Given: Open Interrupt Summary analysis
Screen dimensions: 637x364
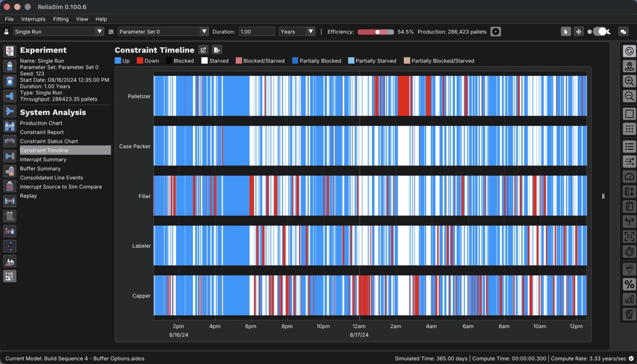Looking at the screenshot, I should (43, 159).
